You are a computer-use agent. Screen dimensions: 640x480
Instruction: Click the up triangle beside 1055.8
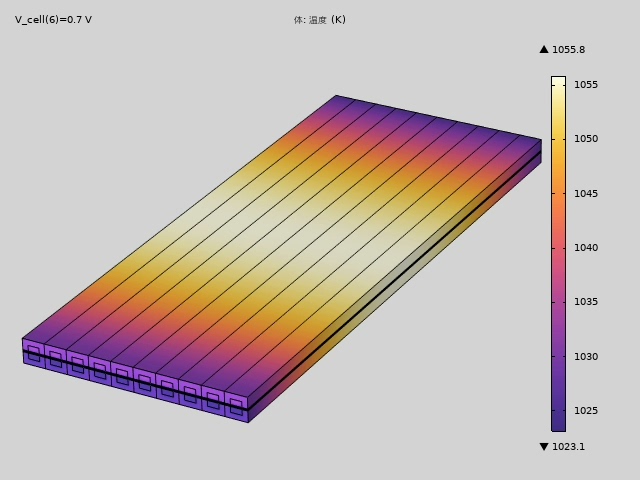(544, 49)
